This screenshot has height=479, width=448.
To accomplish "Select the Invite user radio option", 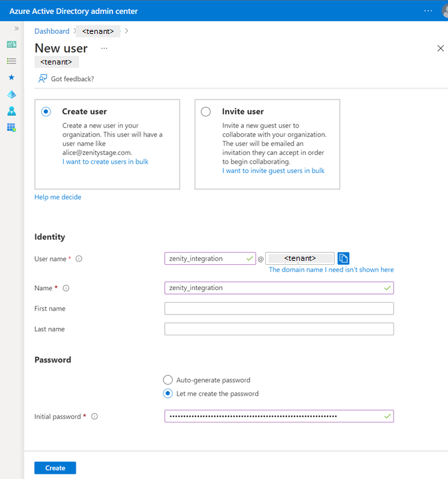I will tap(206, 112).
